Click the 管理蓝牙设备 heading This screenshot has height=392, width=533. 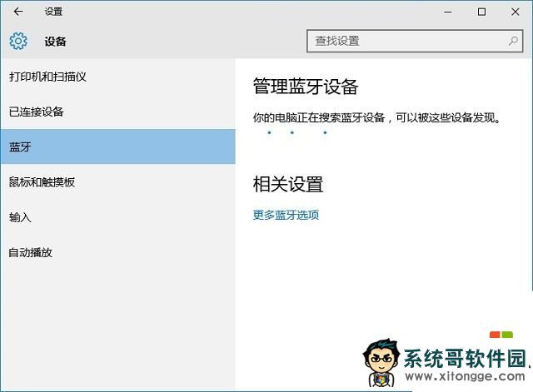(x=305, y=87)
